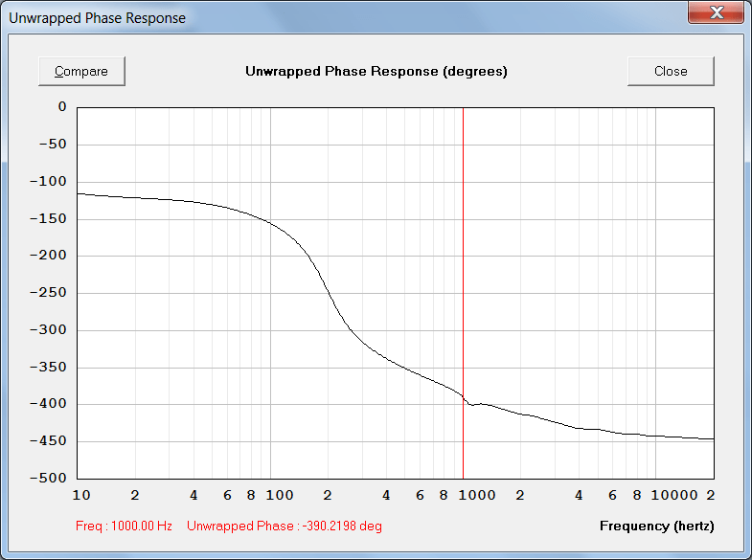Close window with red X button

pos(716,12)
